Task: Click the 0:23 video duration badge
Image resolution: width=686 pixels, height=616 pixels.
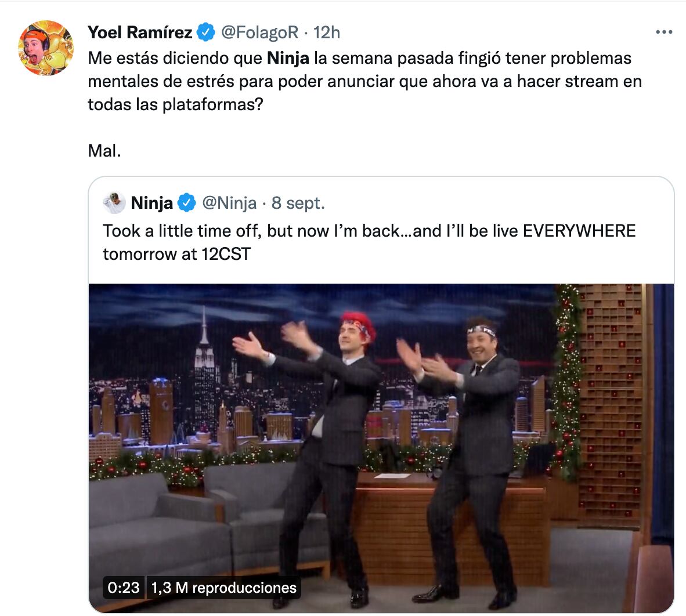Action: [124, 588]
